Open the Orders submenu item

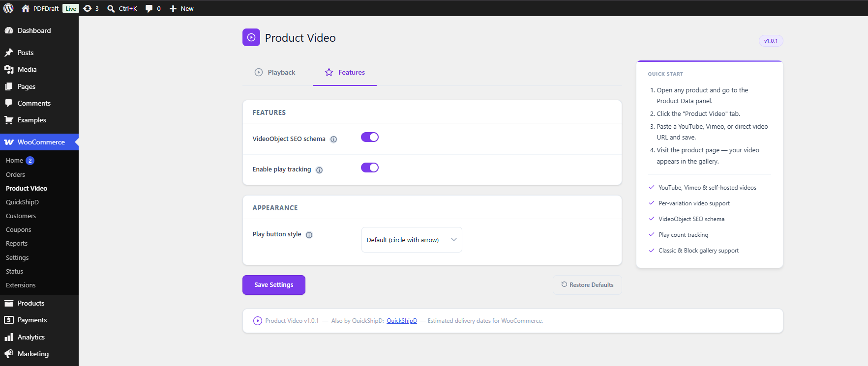click(15, 174)
